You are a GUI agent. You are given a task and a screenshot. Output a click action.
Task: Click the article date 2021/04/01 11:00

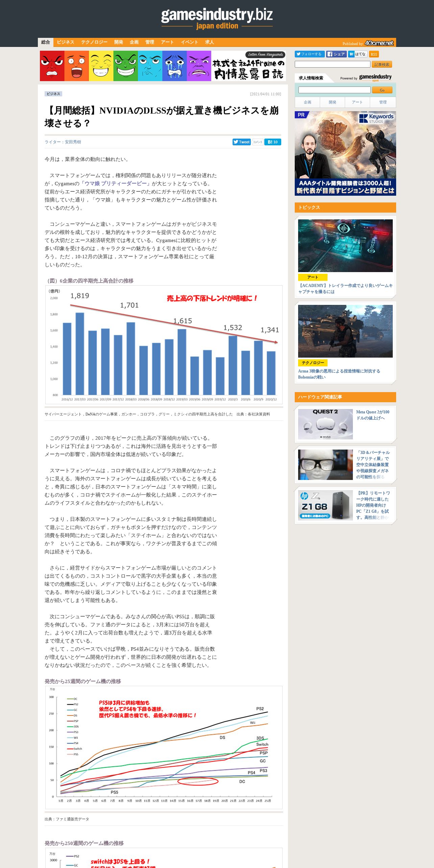(265, 94)
